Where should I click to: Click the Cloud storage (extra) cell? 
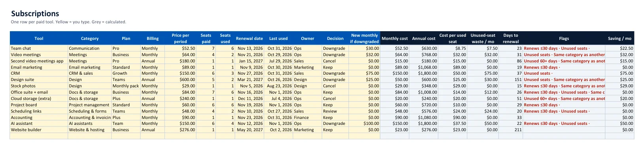tap(39, 98)
